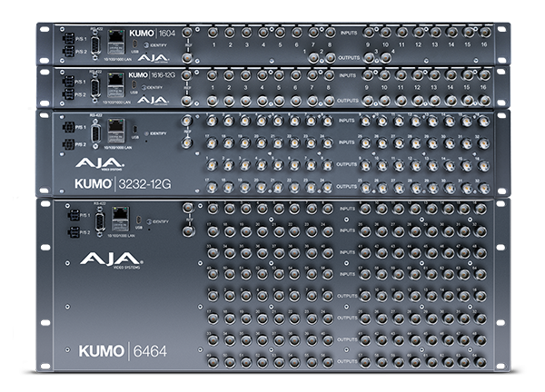The height and width of the screenshot is (392, 545).
Task: Click the P/S 2 power connector on KUMO 3232-12G
Action: pos(69,144)
